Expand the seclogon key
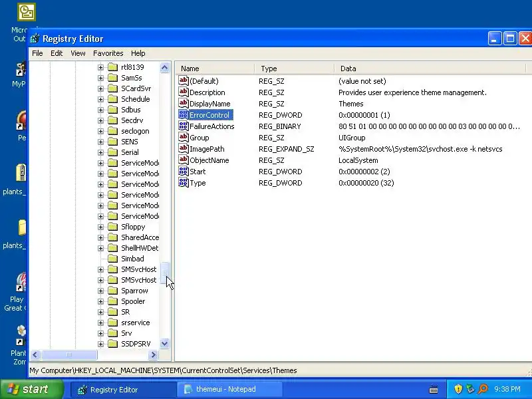 click(x=100, y=131)
